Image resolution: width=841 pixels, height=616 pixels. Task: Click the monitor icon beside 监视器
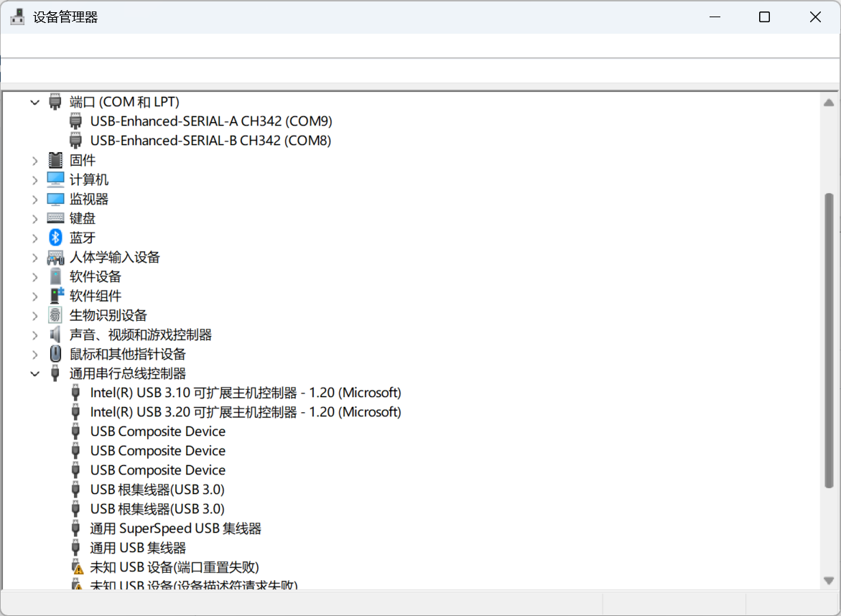(55, 199)
